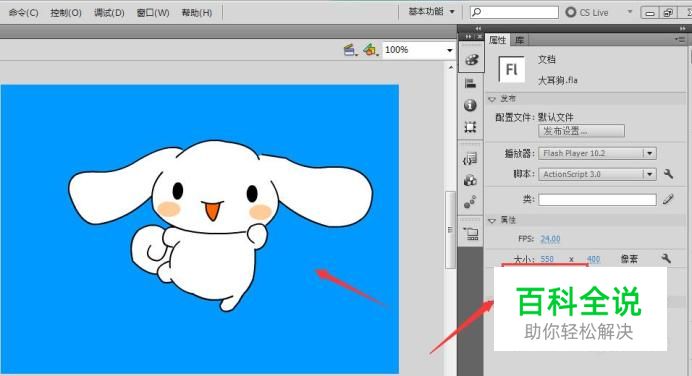
Task: Click the width value 550
Action: (547, 259)
